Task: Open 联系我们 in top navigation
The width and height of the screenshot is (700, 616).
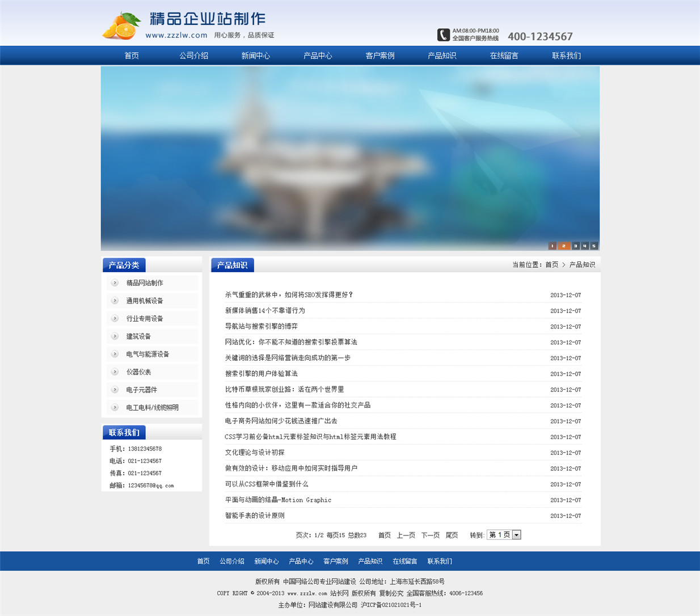Action: (x=566, y=56)
